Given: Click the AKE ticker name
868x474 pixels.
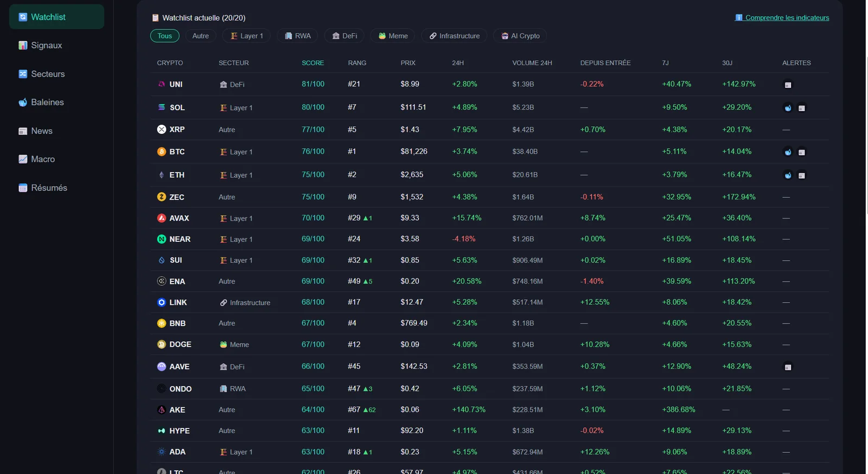Looking at the screenshot, I should (x=177, y=410).
